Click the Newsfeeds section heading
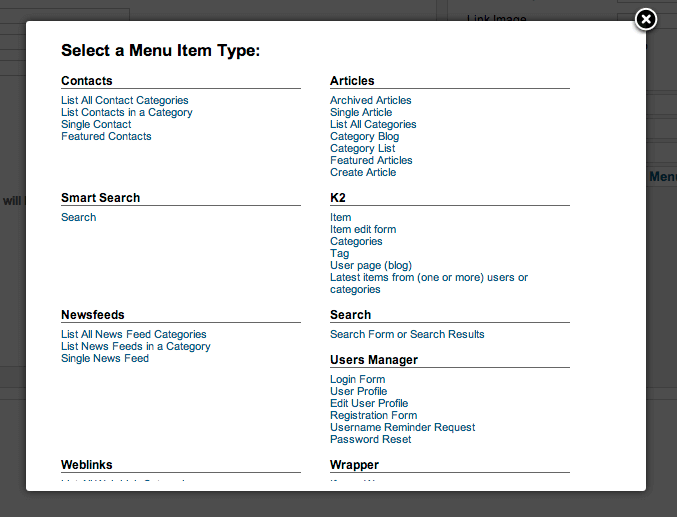 (x=93, y=315)
